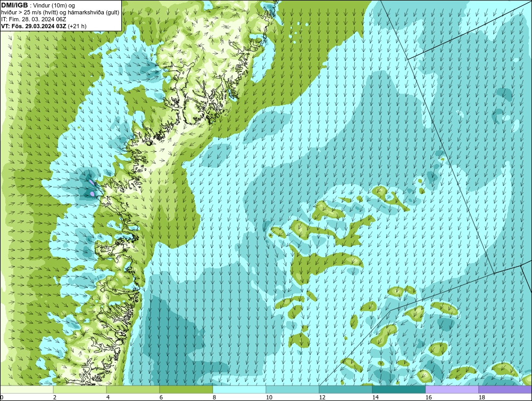This screenshot has height=401, width=532.
Task: Click the legend scale label '6'
Action: click(161, 397)
